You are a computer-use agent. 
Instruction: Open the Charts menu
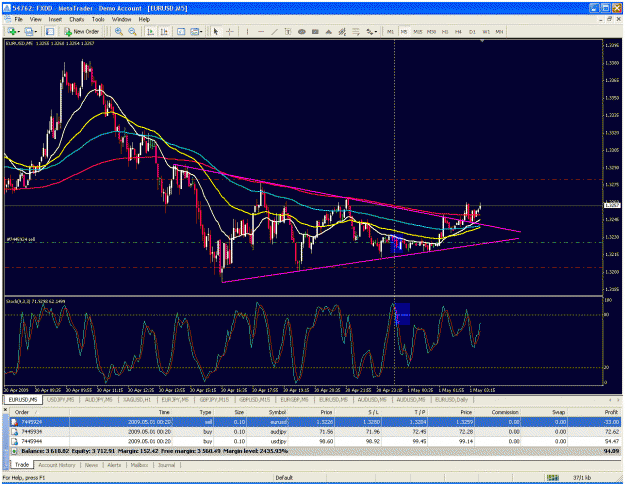tap(77, 19)
